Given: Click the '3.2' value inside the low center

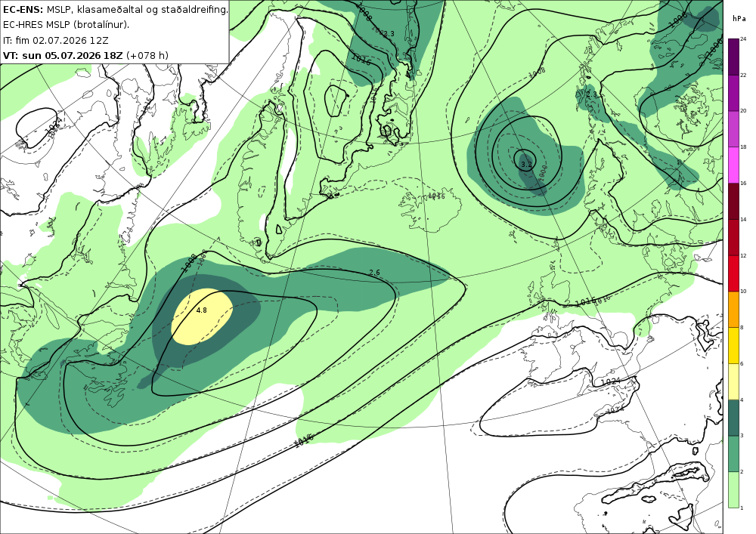Looking at the screenshot, I should (x=526, y=165).
